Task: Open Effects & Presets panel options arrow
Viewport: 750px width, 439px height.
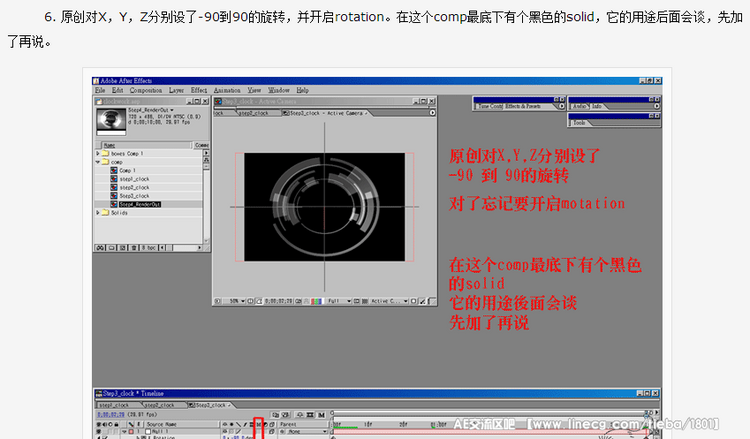Action: click(x=562, y=106)
